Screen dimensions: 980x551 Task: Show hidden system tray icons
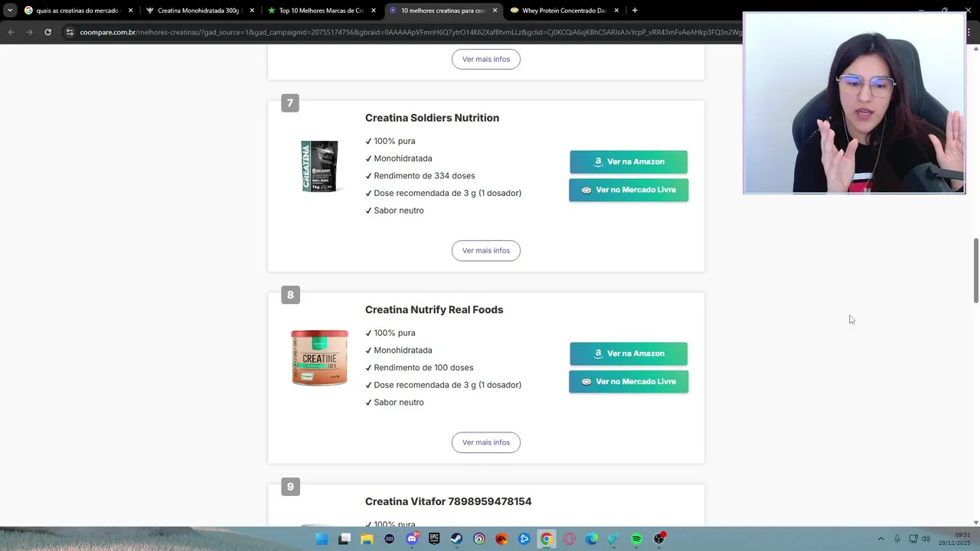coord(880,539)
